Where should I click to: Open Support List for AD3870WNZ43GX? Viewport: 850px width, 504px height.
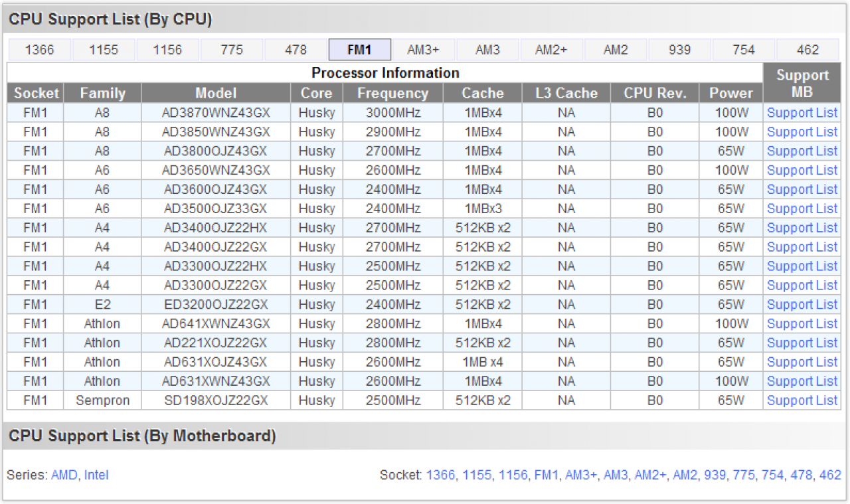click(x=802, y=113)
